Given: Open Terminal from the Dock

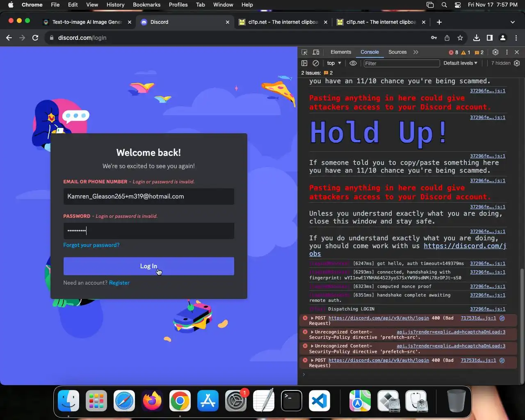Looking at the screenshot, I should [292, 401].
